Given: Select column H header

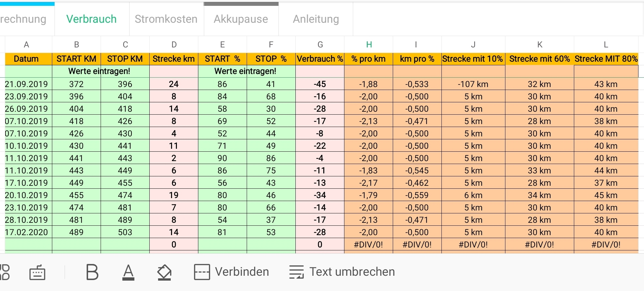Looking at the screenshot, I should tap(369, 44).
